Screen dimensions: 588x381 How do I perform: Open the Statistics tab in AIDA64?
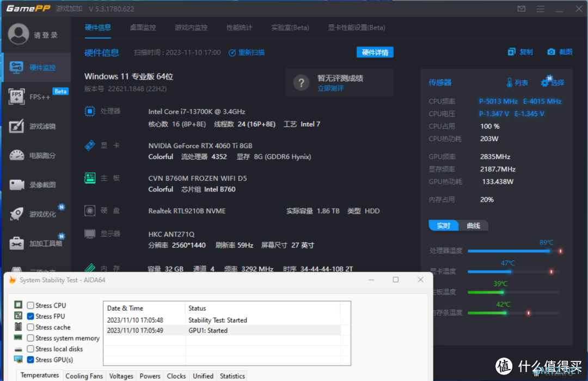232,376
